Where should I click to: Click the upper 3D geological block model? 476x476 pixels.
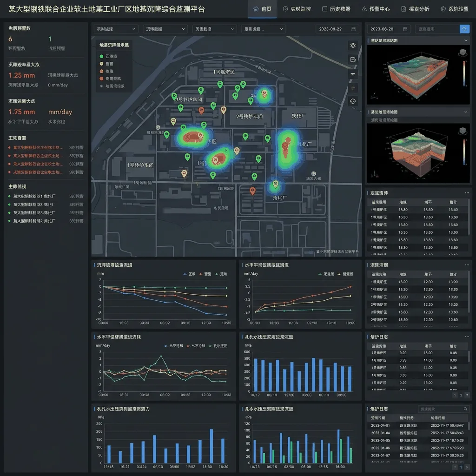(418, 76)
